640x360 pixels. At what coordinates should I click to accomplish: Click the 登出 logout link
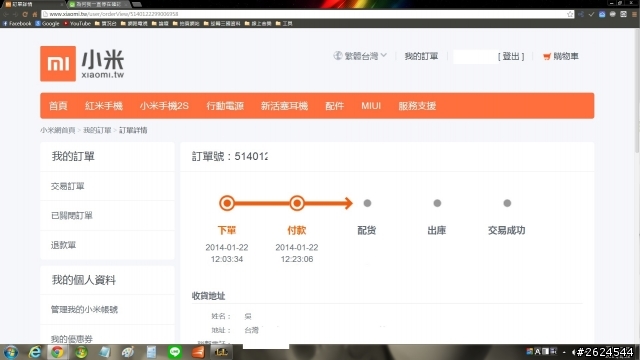511,56
